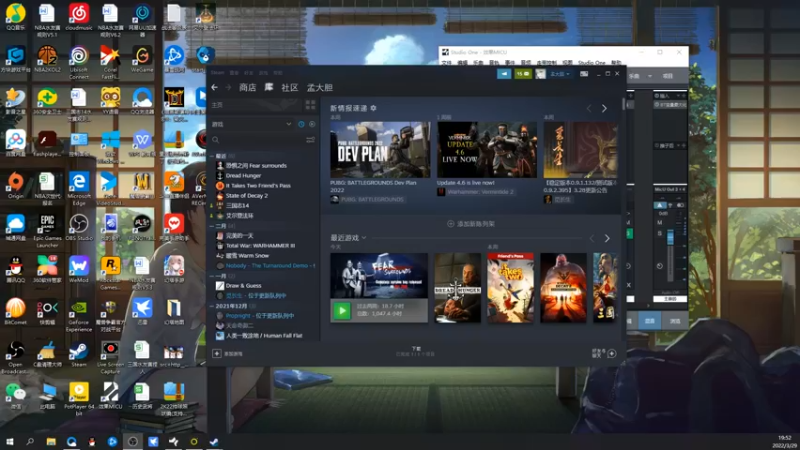The width and height of the screenshot is (800, 450).
Task: Open the 社区 tab
Action: point(290,87)
